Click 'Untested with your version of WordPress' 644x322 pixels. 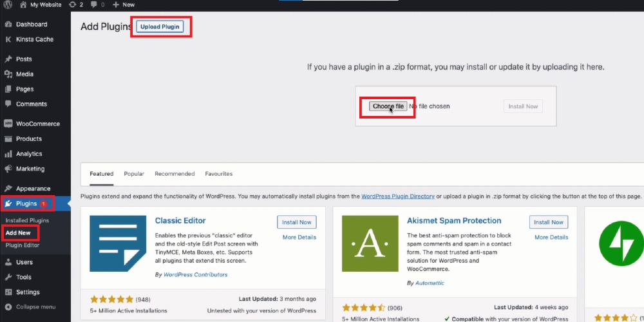tap(261, 311)
